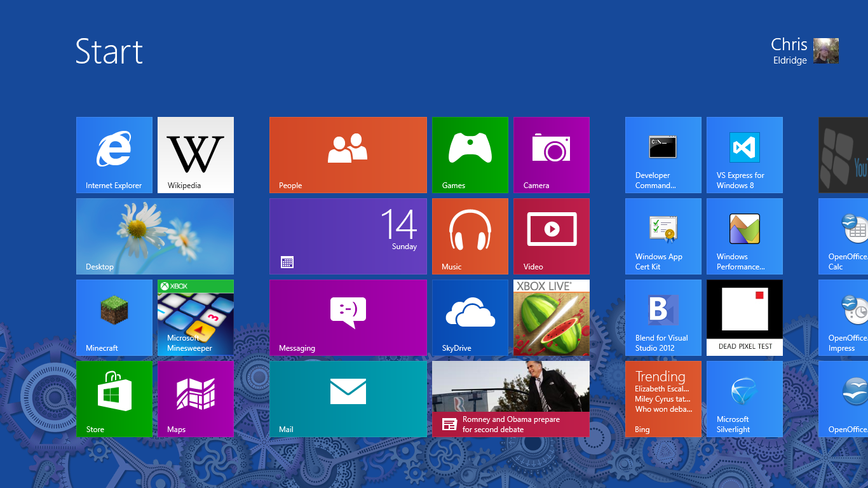Open the green Store tile

[x=114, y=399]
